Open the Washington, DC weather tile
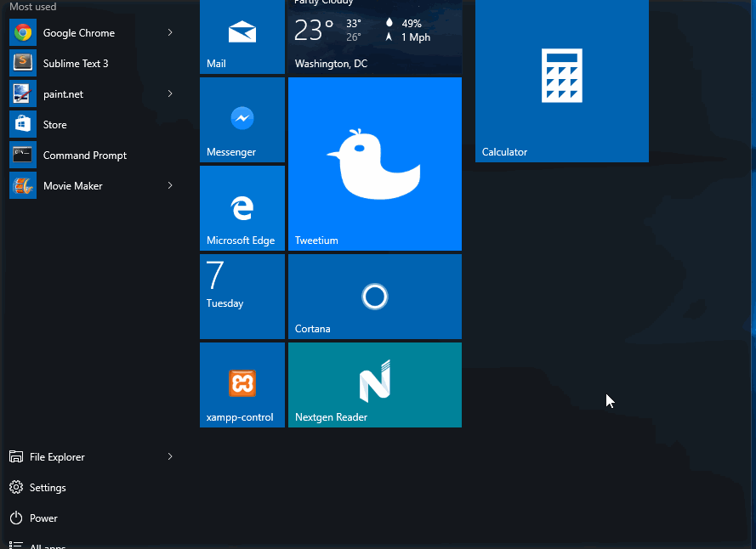This screenshot has width=756, height=549. 375,37
